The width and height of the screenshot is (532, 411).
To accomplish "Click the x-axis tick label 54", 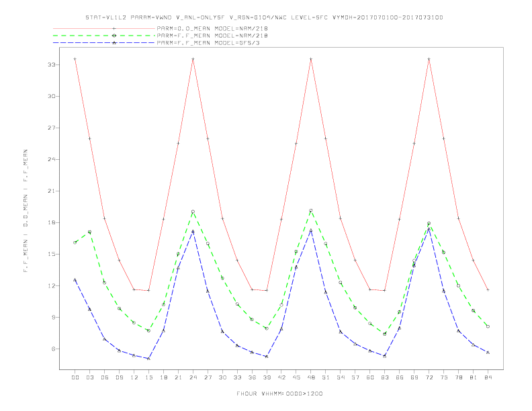I will pyautogui.click(x=341, y=377).
